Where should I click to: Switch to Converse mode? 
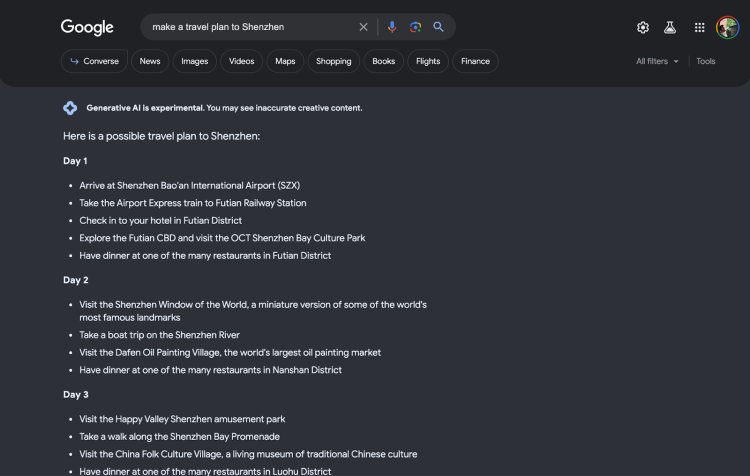point(94,61)
